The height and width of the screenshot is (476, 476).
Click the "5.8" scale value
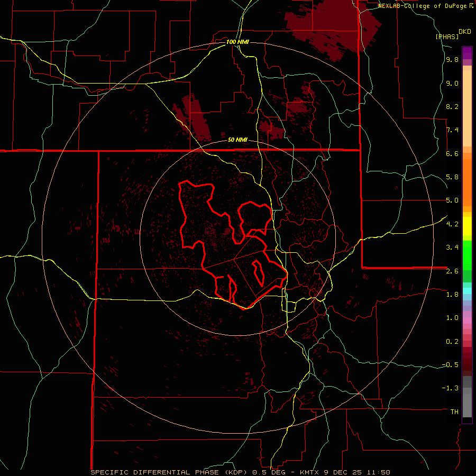tap(452, 177)
